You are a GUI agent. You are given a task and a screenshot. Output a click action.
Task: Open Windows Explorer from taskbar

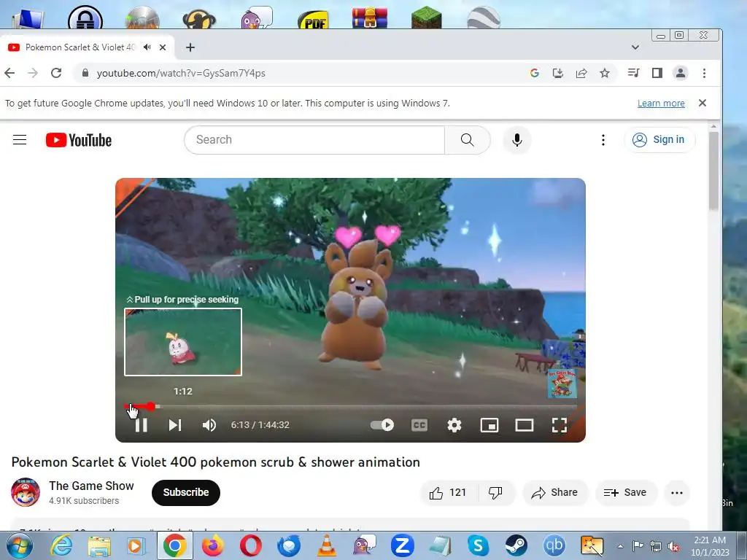[x=99, y=545]
